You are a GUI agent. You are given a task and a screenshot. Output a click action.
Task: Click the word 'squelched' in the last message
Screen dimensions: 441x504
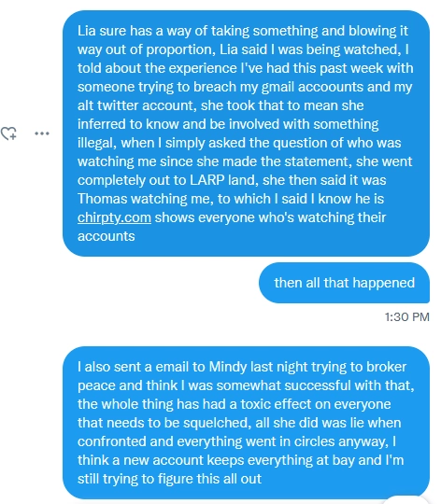coord(217,423)
